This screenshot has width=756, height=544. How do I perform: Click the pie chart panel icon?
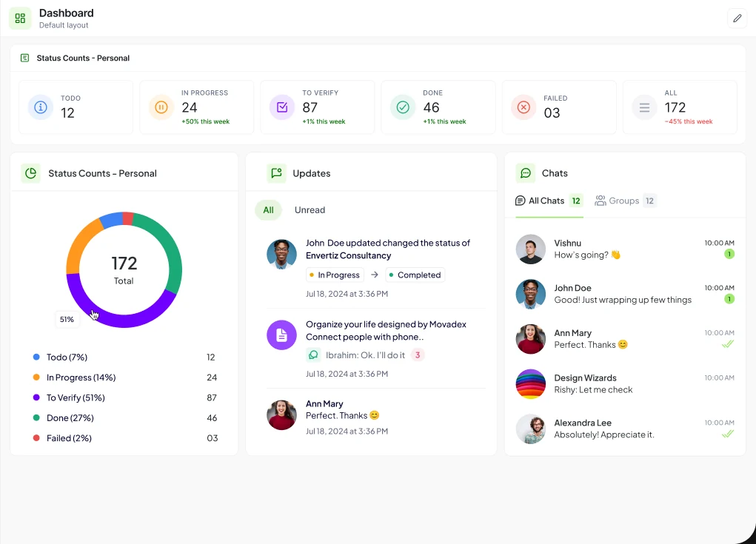point(31,173)
